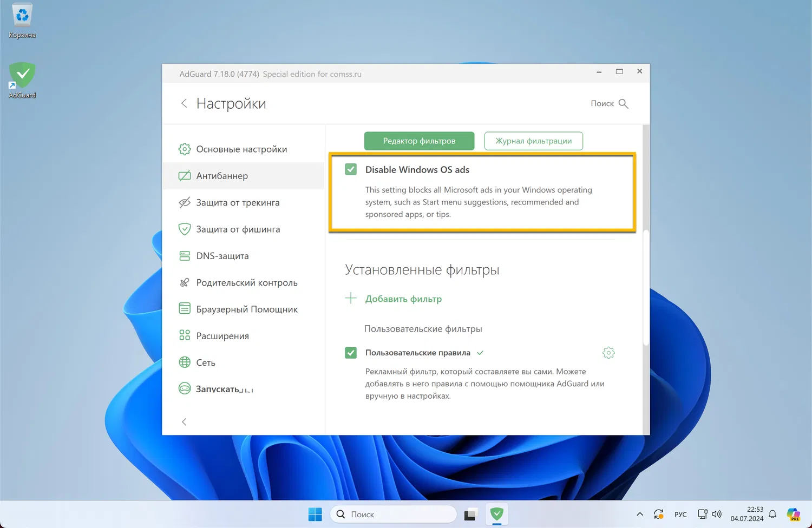Click the AdGuard icon on the taskbar
Image resolution: width=812 pixels, height=528 pixels.
(x=497, y=514)
